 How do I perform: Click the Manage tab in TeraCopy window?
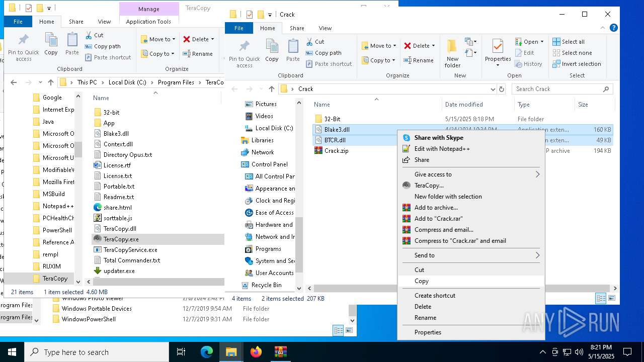tap(149, 9)
